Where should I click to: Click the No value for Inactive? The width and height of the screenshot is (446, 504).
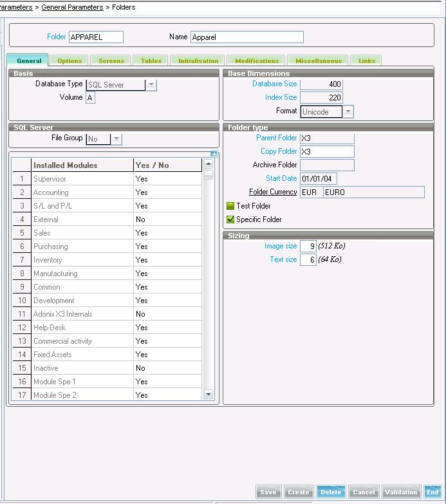(x=167, y=368)
